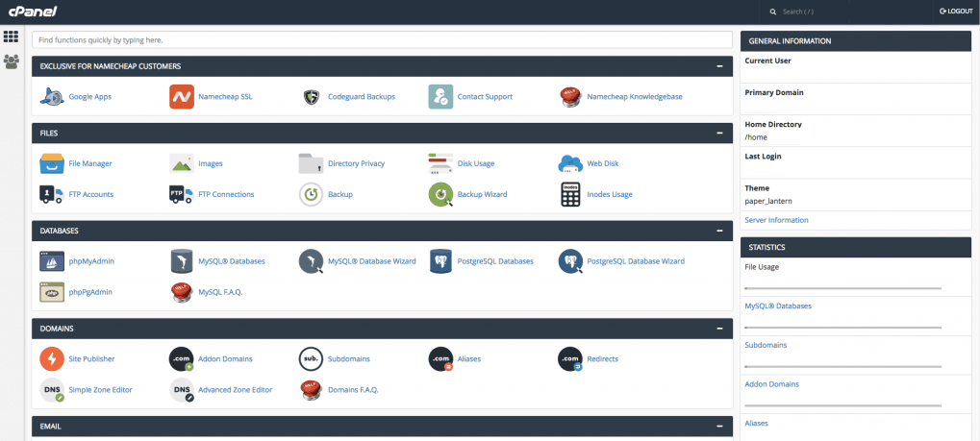Open Namecheap Knowledgebase help button icon
Screen dimensions: 980x441
pyautogui.click(x=570, y=97)
